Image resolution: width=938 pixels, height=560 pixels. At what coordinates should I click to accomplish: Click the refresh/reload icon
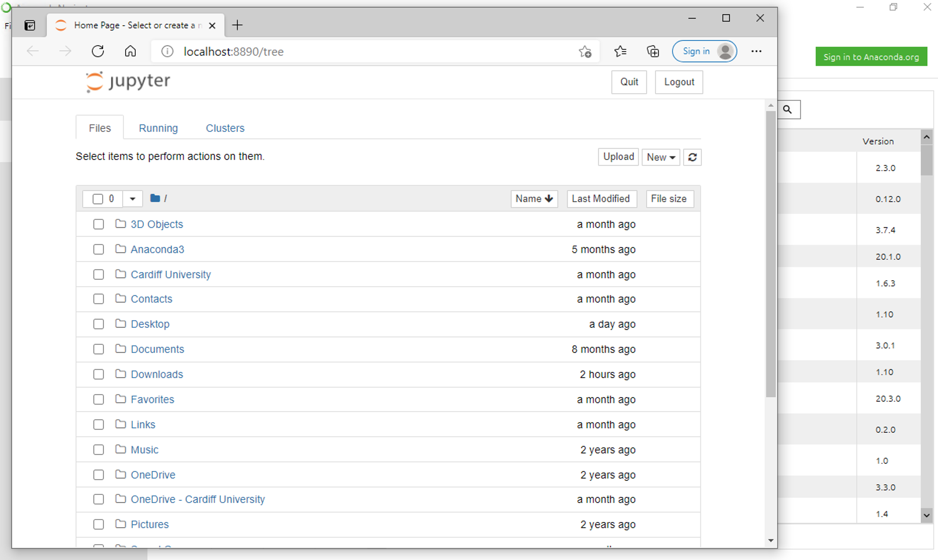pos(693,157)
